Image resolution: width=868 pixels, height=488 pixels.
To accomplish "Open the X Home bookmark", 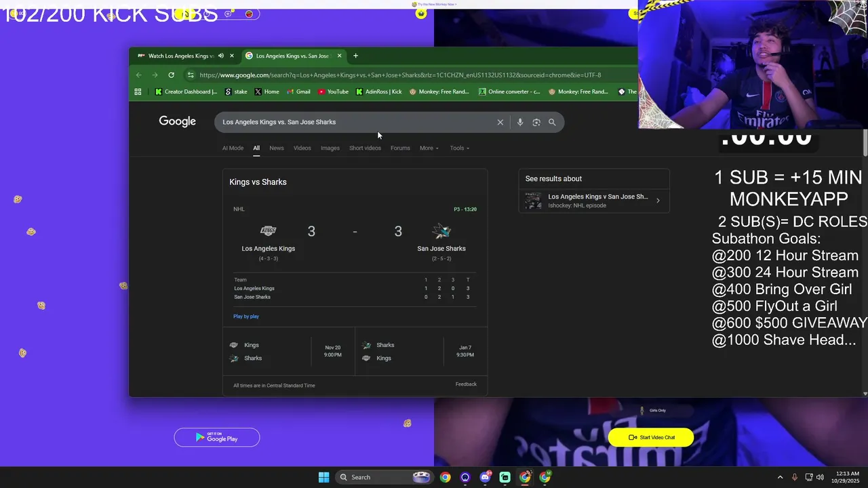I will point(267,91).
